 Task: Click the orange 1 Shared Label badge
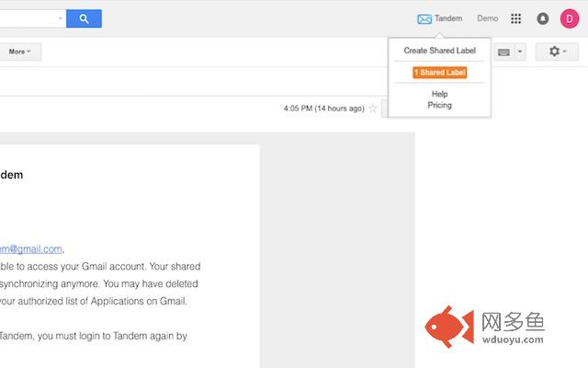pos(440,72)
